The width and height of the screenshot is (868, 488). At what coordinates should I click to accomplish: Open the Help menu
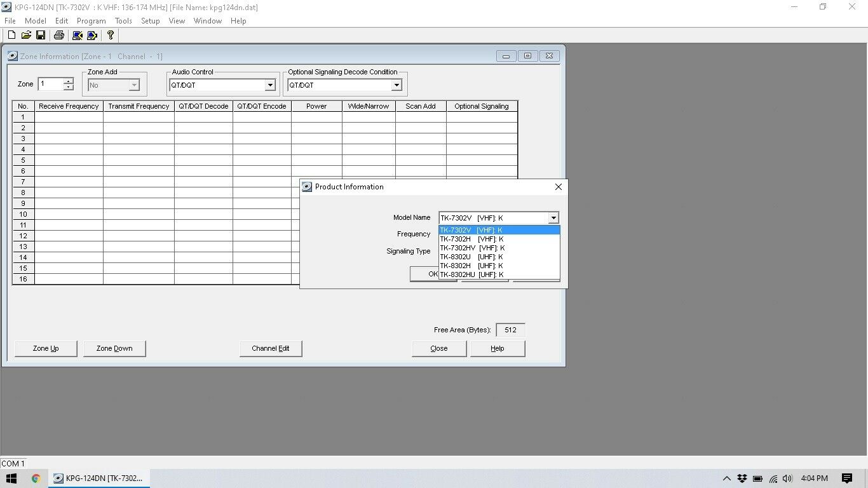tap(238, 21)
